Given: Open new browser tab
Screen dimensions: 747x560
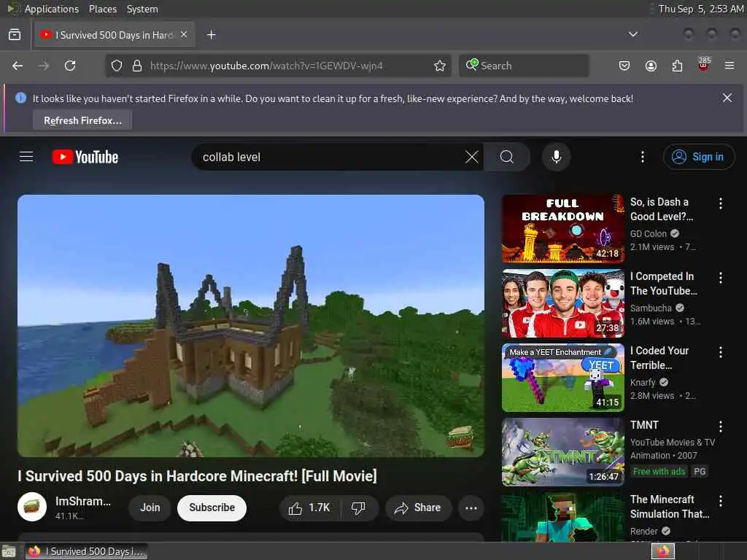Looking at the screenshot, I should (211, 35).
